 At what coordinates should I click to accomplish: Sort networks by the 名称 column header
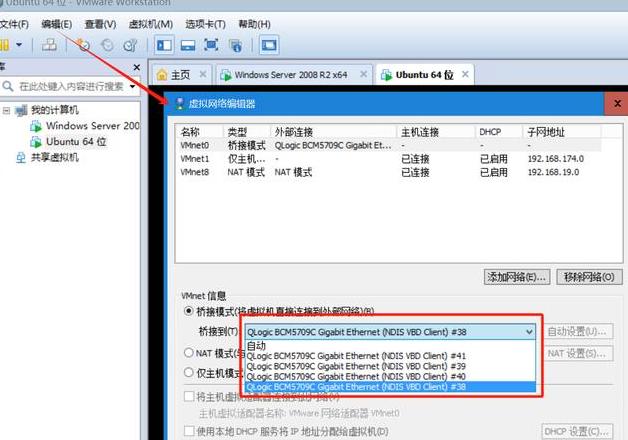199,132
